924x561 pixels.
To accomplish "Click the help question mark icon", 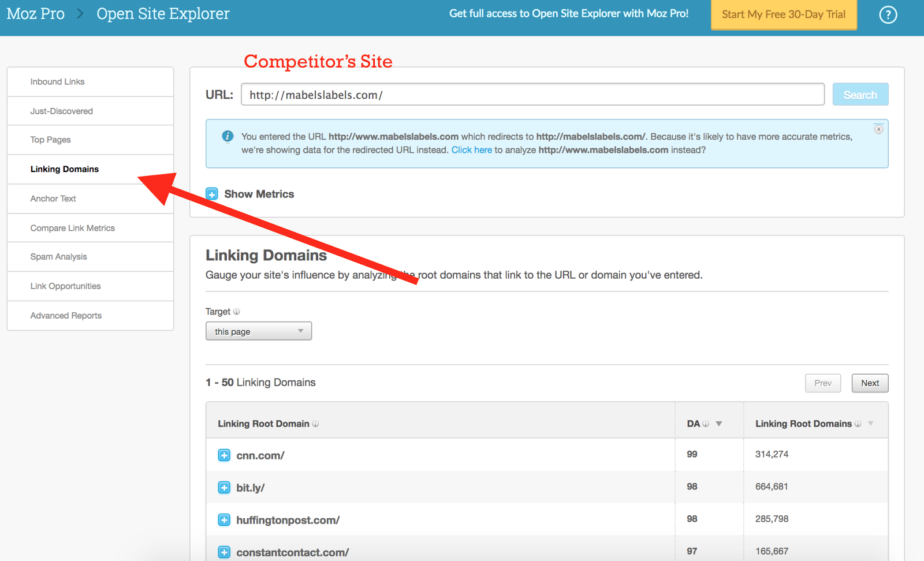I will (x=888, y=14).
